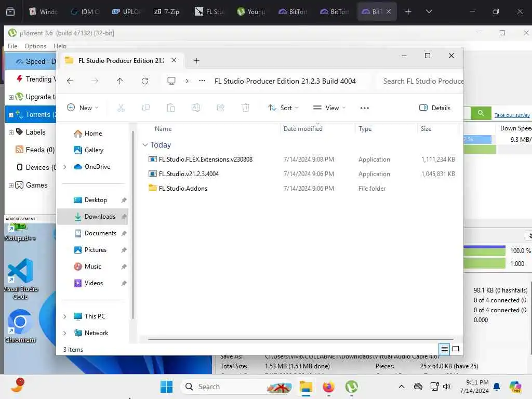Click the Delete trash icon
This screenshot has width=532, height=399.
[245, 108]
